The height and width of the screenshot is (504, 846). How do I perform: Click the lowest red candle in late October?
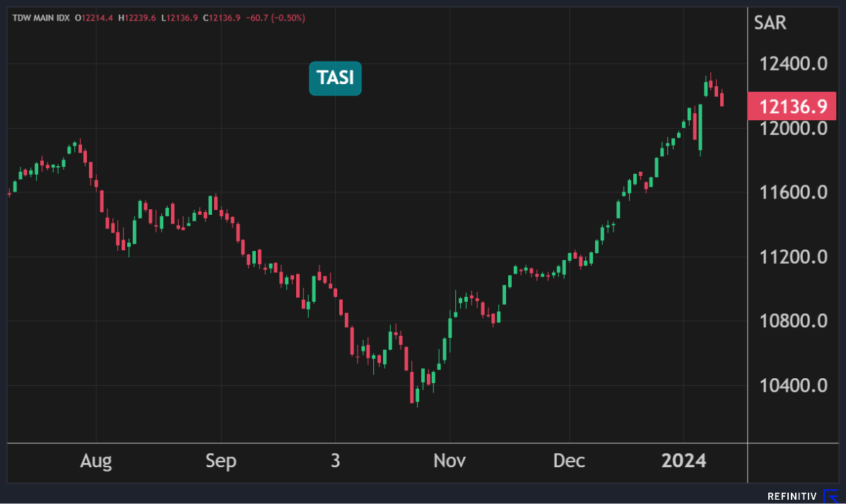pos(412,387)
